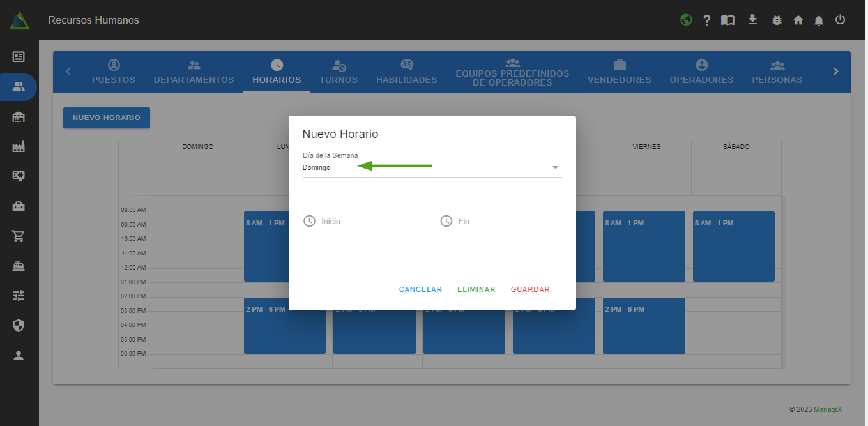The width and height of the screenshot is (868, 426).
Task: Click the Inicio time input field
Action: click(x=373, y=222)
